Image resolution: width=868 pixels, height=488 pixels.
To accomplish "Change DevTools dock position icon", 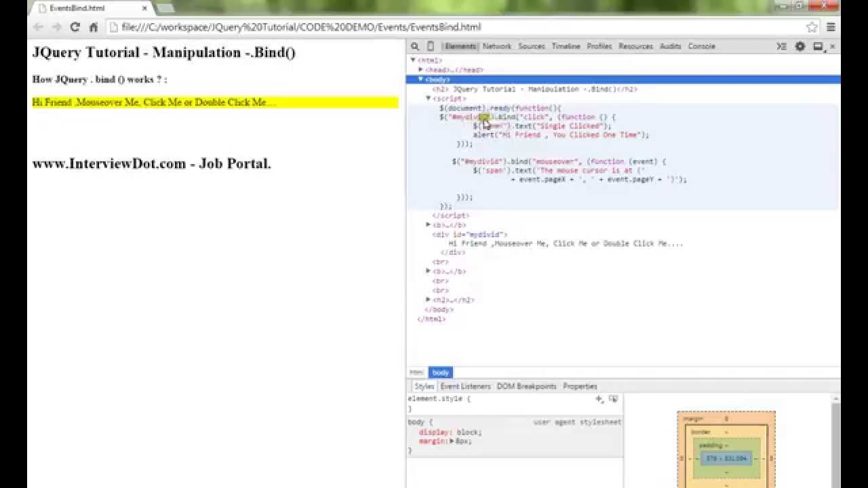I will [x=818, y=46].
